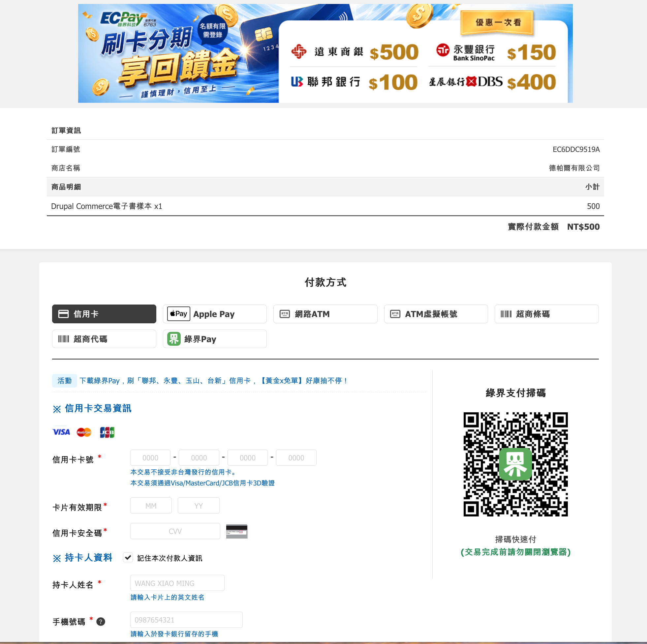Click order number EC6DDC9519A
Image resolution: width=647 pixels, height=644 pixels.
(x=576, y=149)
